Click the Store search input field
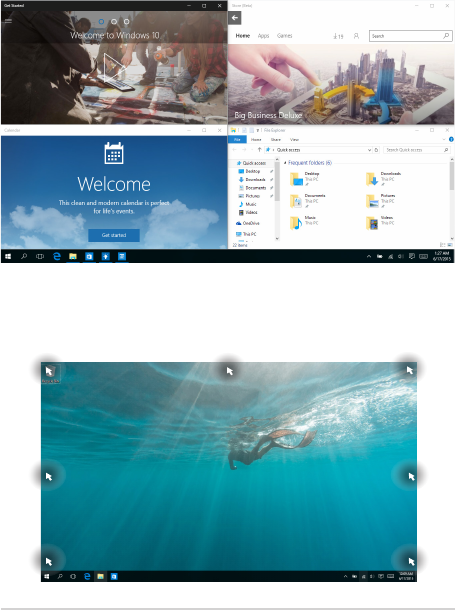The width and height of the screenshot is (455, 610). (410, 36)
